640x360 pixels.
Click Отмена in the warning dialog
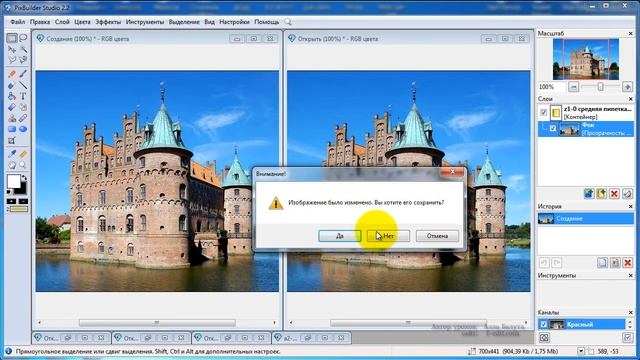click(437, 236)
